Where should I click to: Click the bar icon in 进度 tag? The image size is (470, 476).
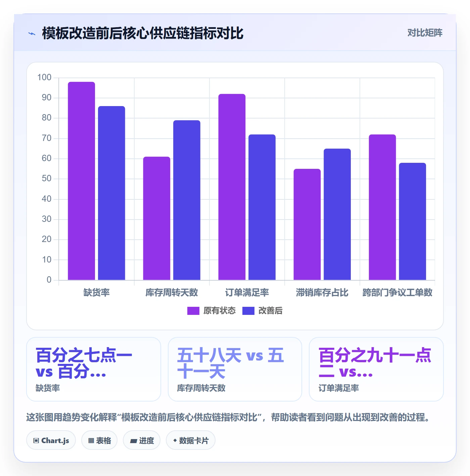(x=134, y=441)
